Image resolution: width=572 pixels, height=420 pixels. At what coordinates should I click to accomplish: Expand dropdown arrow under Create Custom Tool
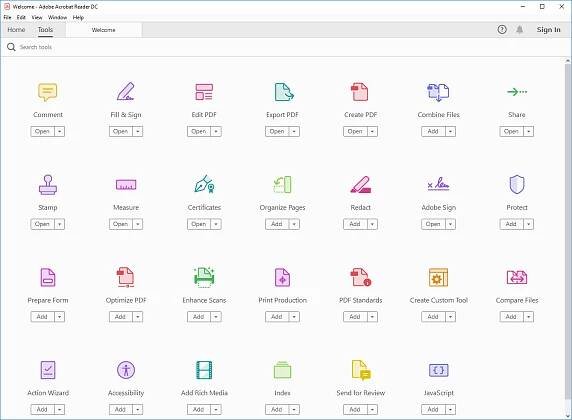[x=451, y=317]
